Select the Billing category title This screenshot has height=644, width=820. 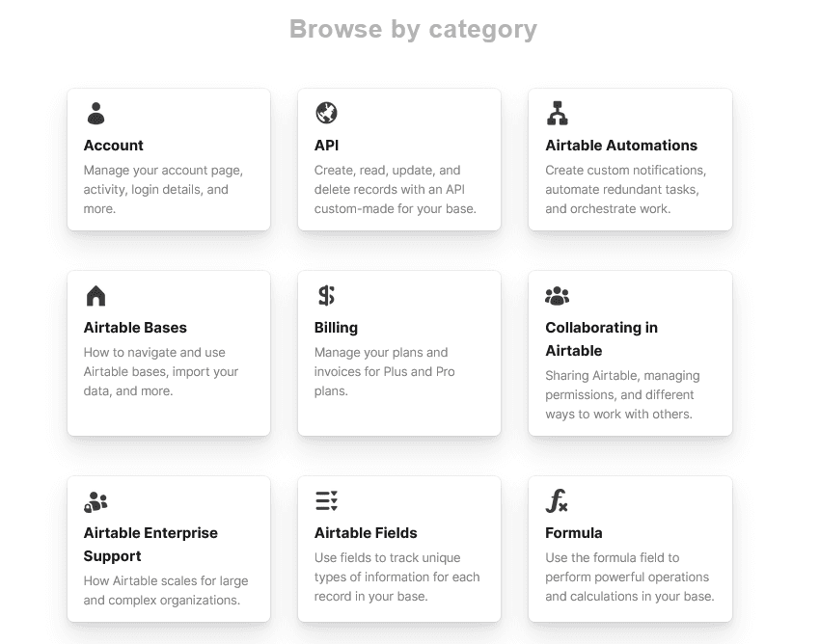336,328
